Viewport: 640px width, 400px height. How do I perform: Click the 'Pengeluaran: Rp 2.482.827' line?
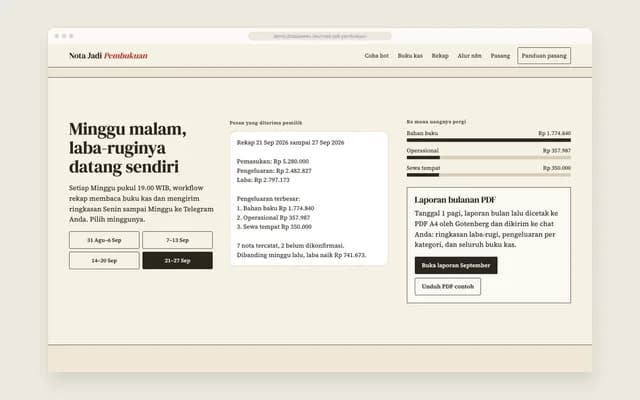(274, 171)
